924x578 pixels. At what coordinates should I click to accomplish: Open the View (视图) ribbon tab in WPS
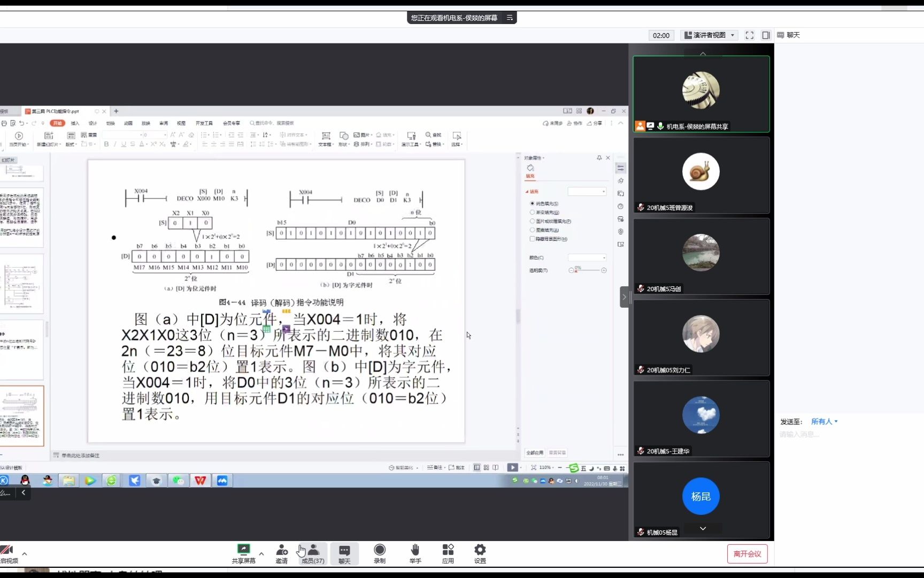coord(181,123)
